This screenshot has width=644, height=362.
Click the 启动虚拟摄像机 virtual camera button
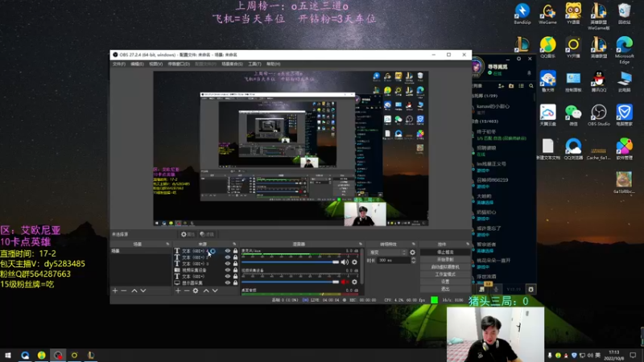point(445,267)
